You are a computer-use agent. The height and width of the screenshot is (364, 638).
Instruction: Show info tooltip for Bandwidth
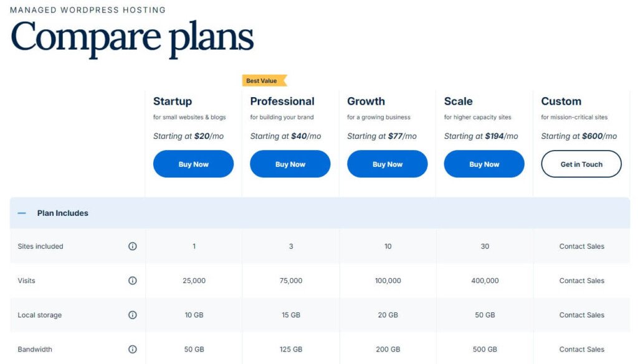pos(133,349)
